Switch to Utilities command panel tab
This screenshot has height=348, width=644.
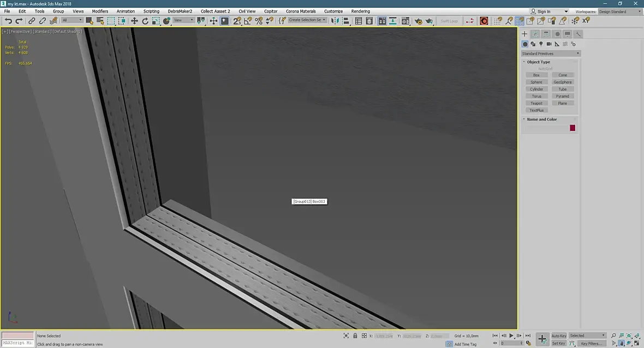(x=578, y=34)
